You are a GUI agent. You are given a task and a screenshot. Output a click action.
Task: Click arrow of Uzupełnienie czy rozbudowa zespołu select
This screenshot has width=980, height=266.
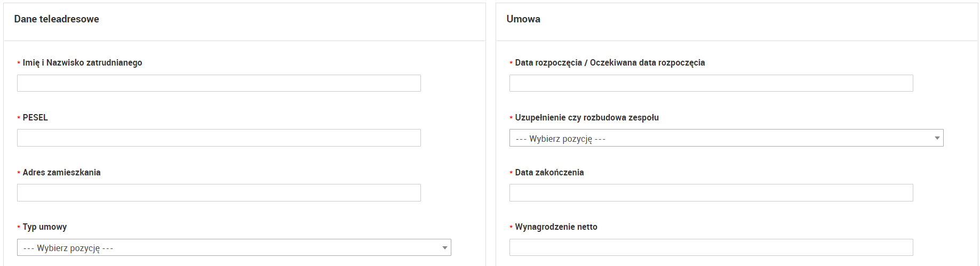(x=937, y=138)
